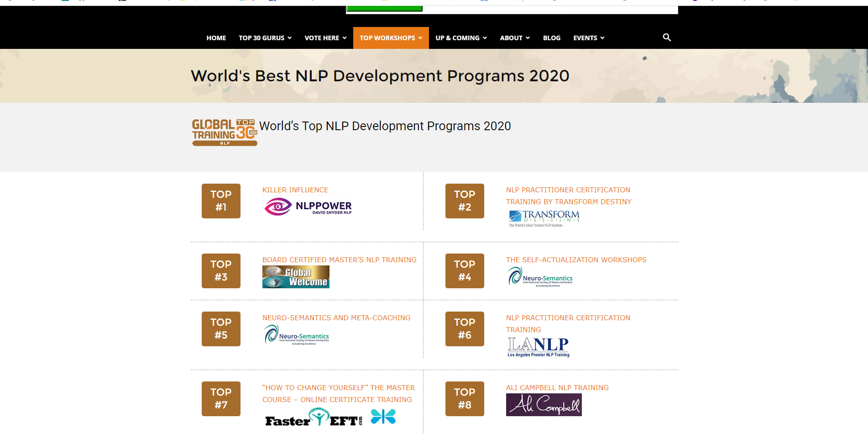The width and height of the screenshot is (868, 434).
Task: Click the TOP #3 rank badge
Action: click(221, 271)
